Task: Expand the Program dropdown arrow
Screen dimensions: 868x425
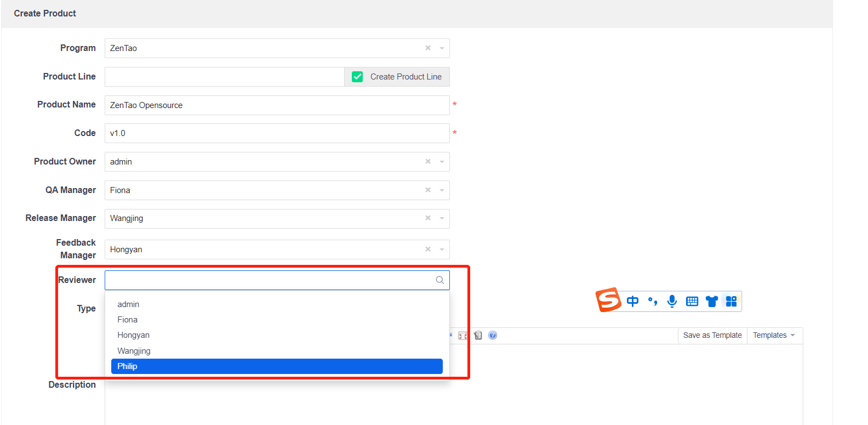Action: click(442, 48)
